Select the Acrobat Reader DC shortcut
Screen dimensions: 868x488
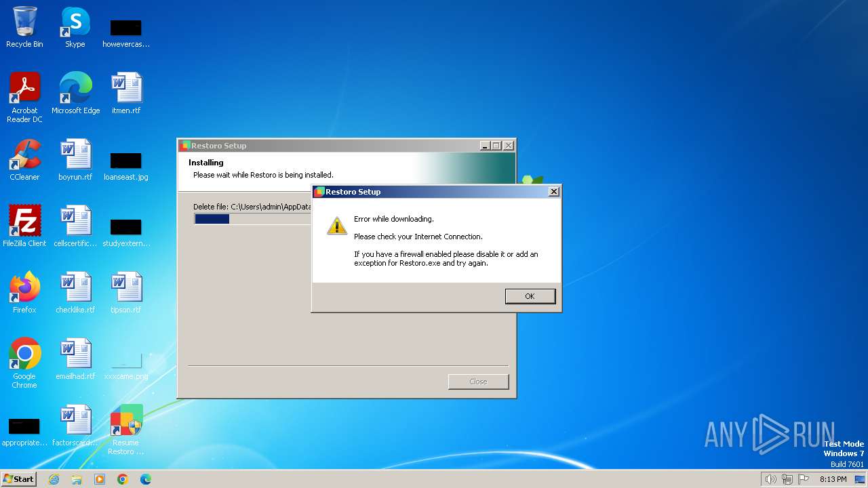[24, 98]
